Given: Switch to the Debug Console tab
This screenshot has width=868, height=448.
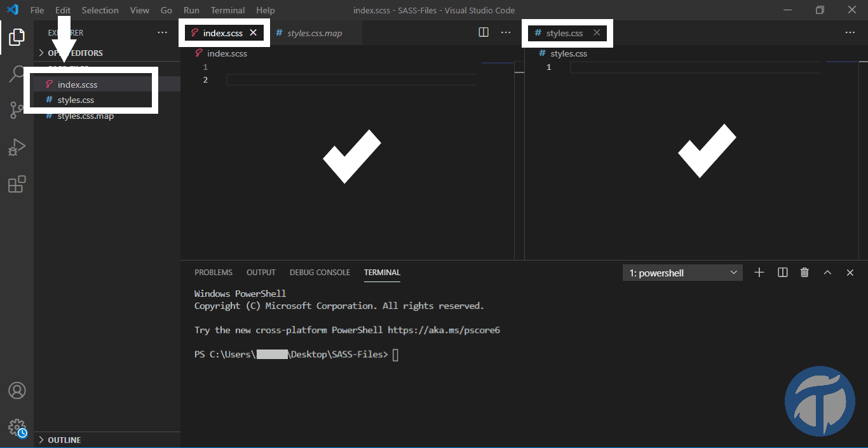Looking at the screenshot, I should [320, 272].
